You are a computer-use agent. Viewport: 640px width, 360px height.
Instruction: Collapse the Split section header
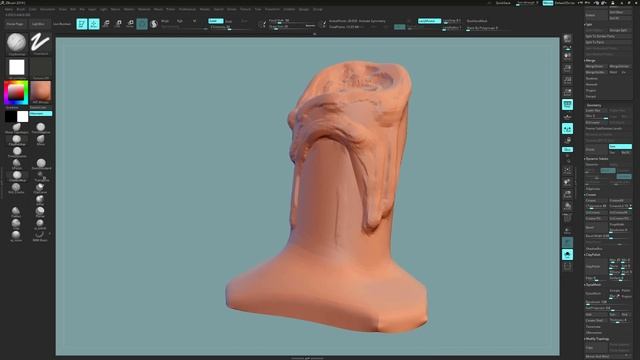[589, 24]
